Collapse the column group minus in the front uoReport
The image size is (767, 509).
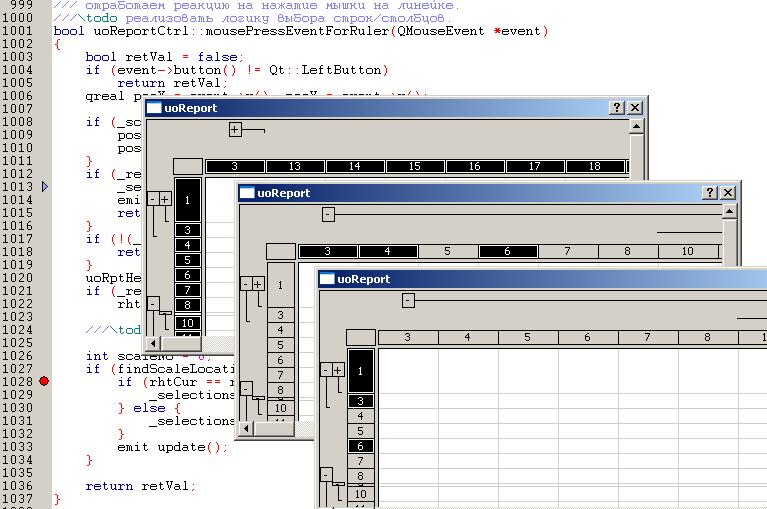[x=408, y=300]
